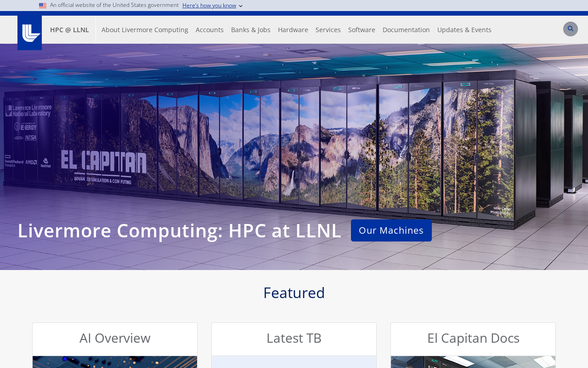588x368 pixels.
Task: Open About Livermore Computing menu
Action: click(145, 30)
